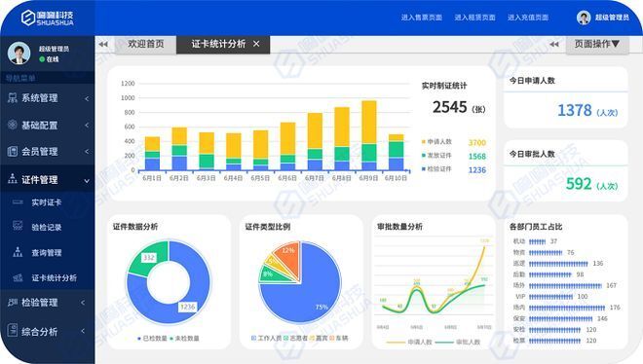Click the 实时证卡 card icon
This screenshot has width=643, height=364.
[18, 201]
